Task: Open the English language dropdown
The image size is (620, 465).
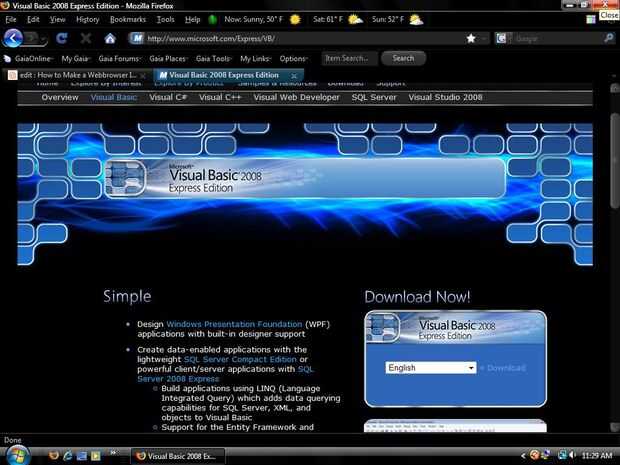Action: coord(431,368)
